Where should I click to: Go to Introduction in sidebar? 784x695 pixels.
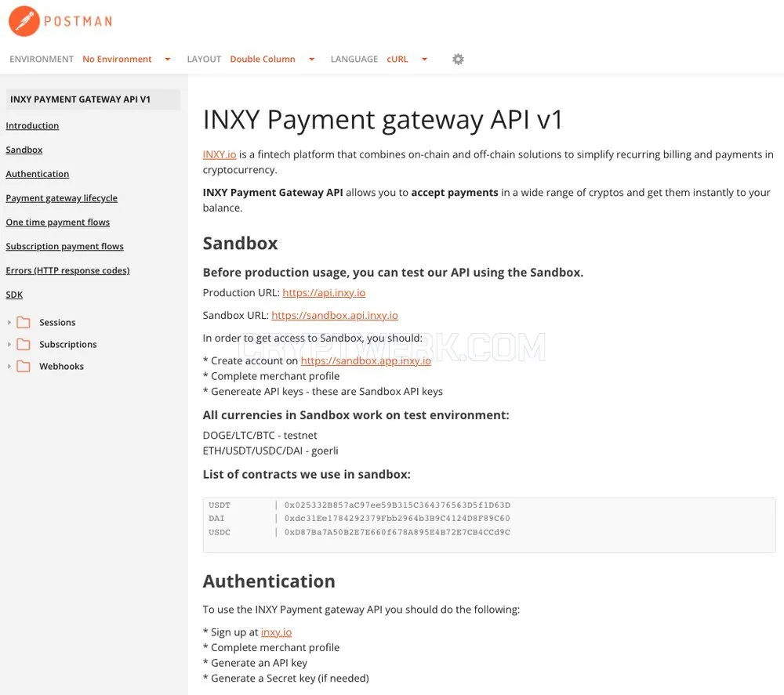pyautogui.click(x=32, y=125)
